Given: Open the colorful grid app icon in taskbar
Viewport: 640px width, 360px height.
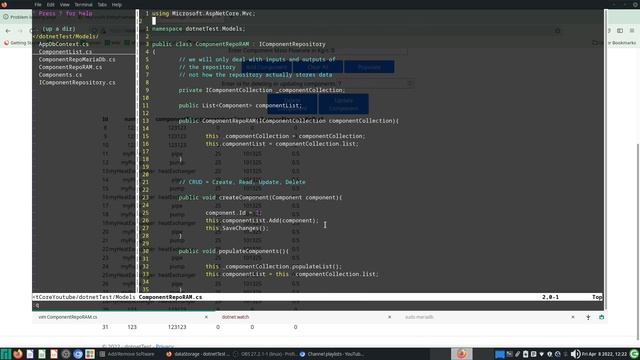Looking at the screenshot, I should point(90,354).
